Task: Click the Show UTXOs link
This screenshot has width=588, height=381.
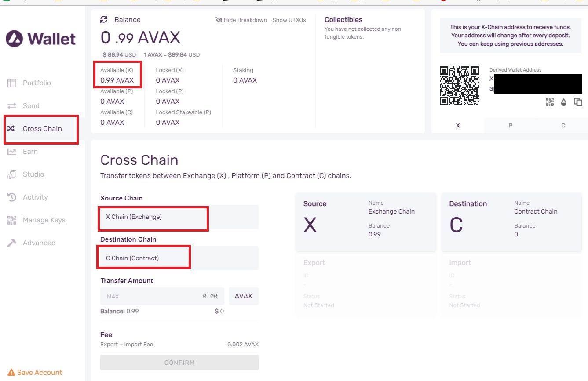Action: pos(289,20)
